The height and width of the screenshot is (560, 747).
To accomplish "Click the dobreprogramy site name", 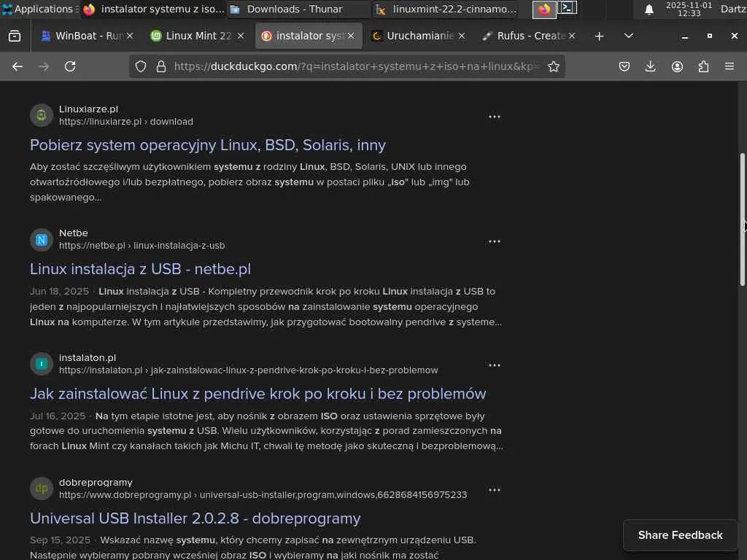I will [96, 483].
